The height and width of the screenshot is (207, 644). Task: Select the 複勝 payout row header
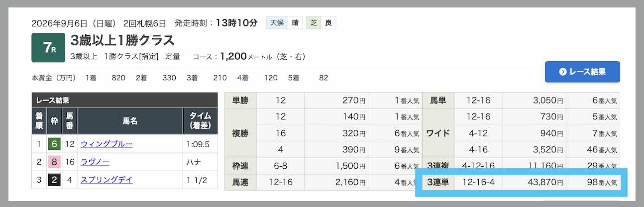240,133
